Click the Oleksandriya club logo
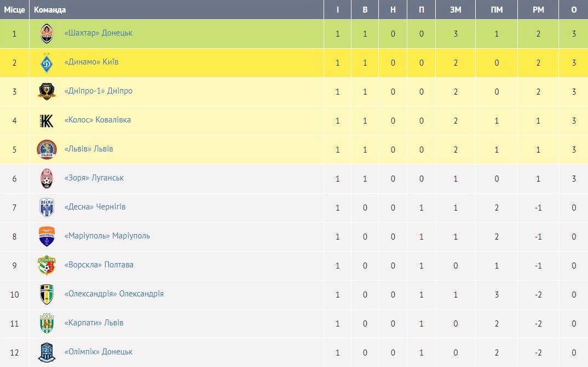Image resolution: width=588 pixels, height=367 pixels. 47,294
